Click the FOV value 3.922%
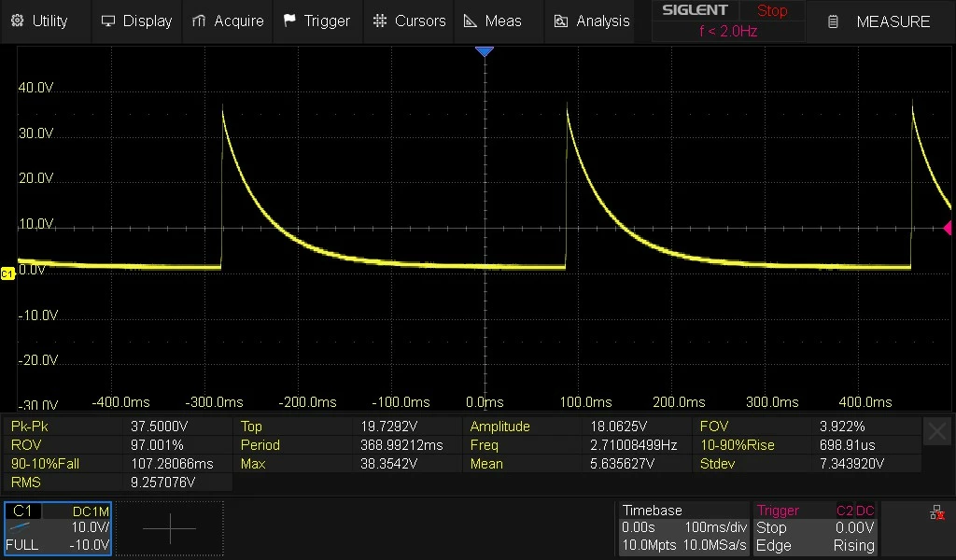This screenshot has height=560, width=956. point(842,427)
